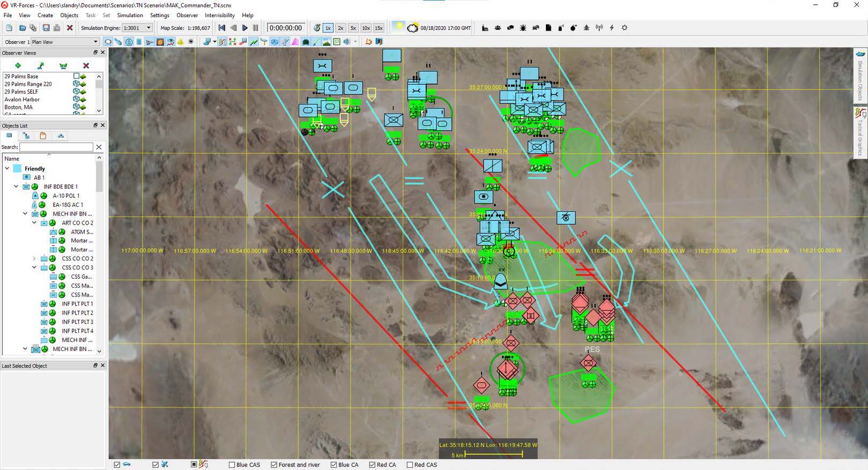Delete observer view with red X

click(86, 65)
